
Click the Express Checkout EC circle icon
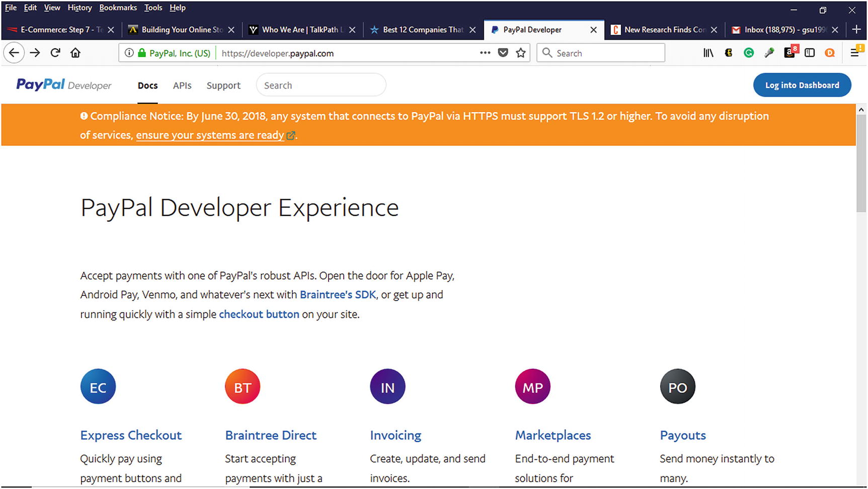pos(98,386)
